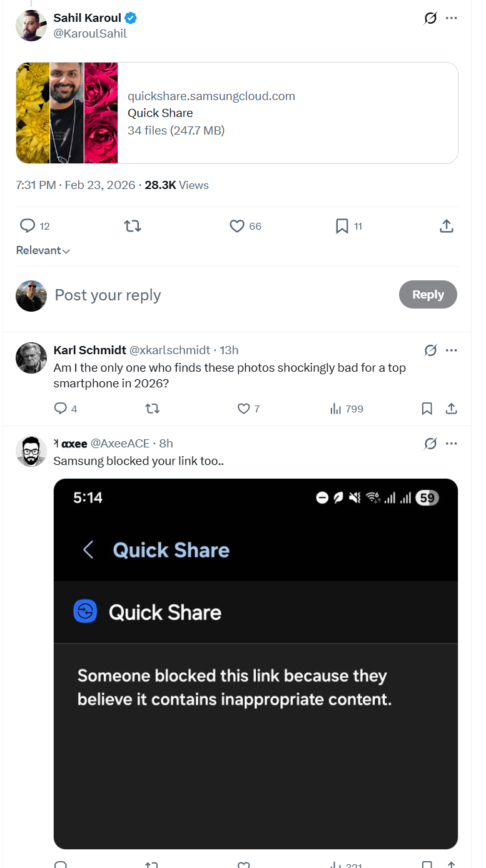Image resolution: width=486 pixels, height=868 pixels.
Task: Click the share icon on main post
Action: click(446, 226)
